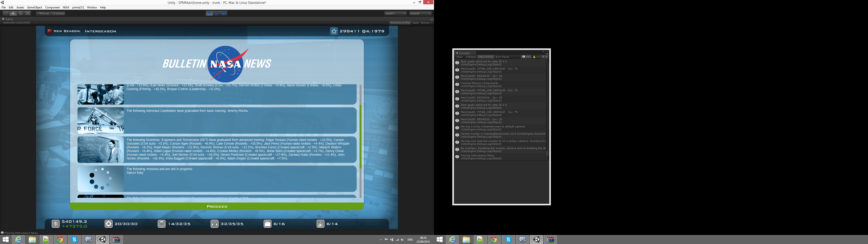Open the Game view panel options menu

click(431, 20)
